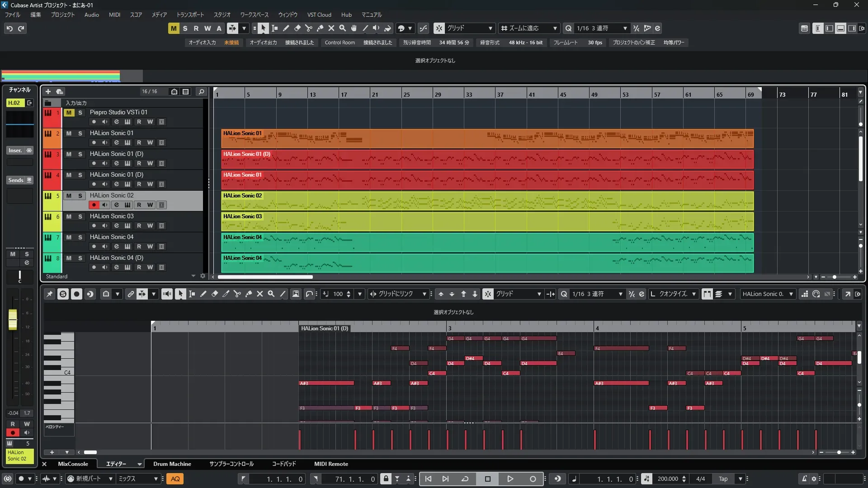
Task: Click the Add Track plus icon
Action: tap(48, 92)
